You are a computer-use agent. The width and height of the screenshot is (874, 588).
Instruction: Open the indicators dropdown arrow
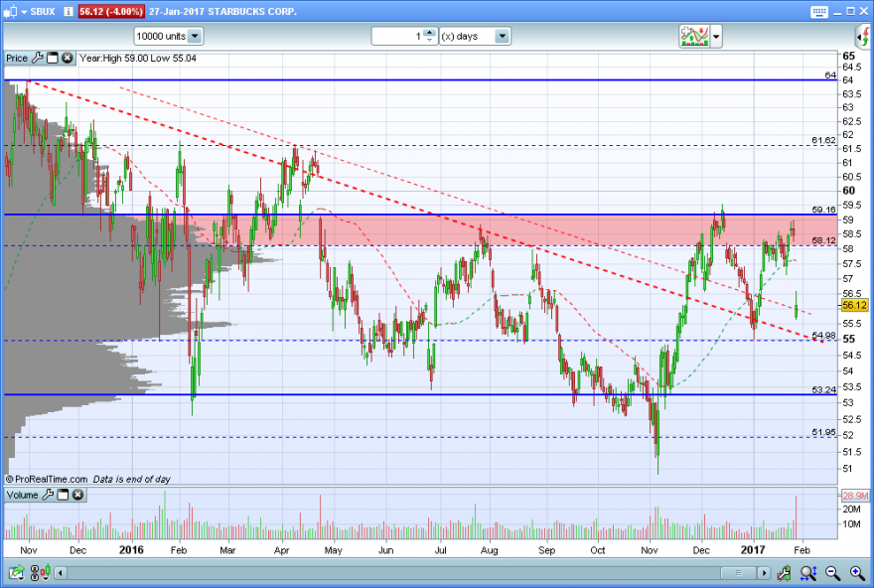tap(716, 37)
